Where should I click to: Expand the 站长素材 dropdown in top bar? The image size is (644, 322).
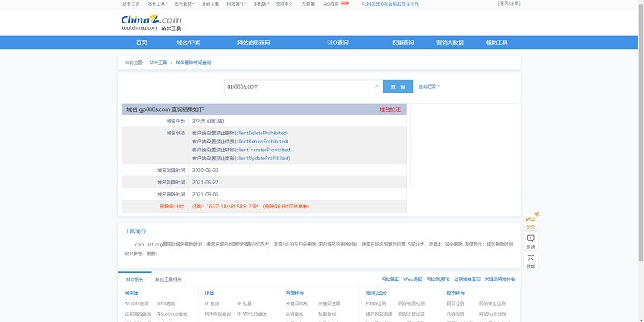(184, 3)
